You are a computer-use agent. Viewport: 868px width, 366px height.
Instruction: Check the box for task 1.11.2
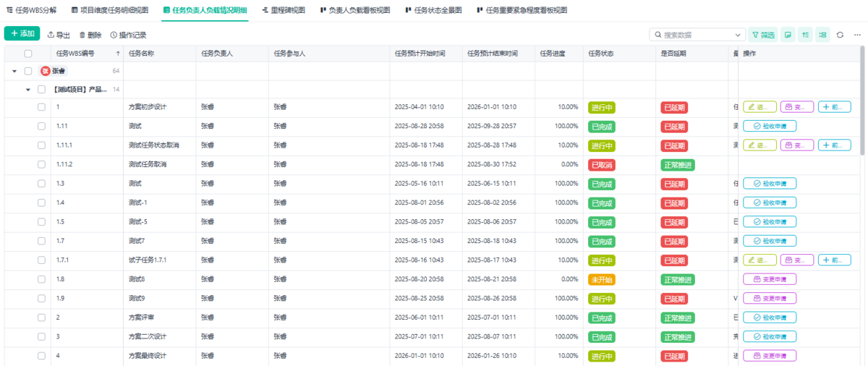click(x=42, y=164)
